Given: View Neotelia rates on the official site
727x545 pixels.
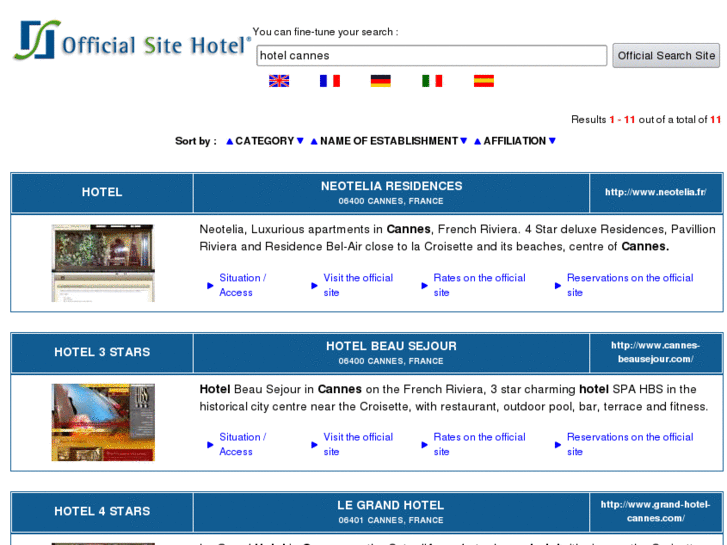Looking at the screenshot, I should point(479,285).
